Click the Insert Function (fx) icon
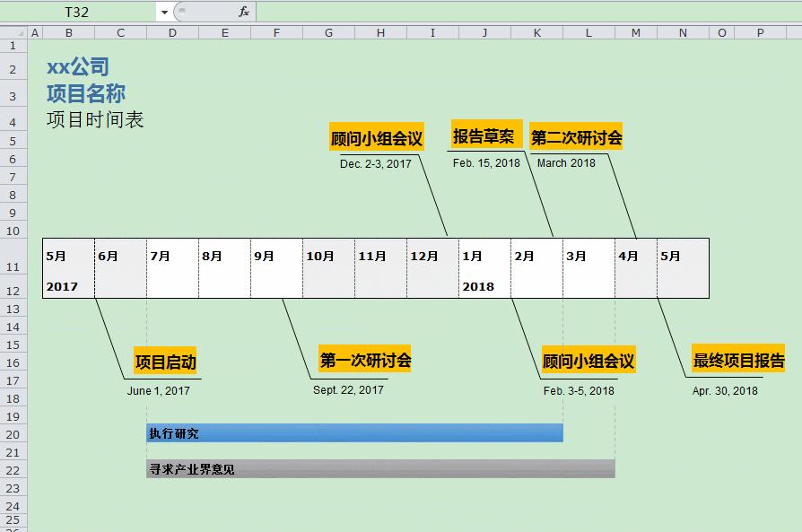Image resolution: width=802 pixels, height=532 pixels. pyautogui.click(x=242, y=12)
